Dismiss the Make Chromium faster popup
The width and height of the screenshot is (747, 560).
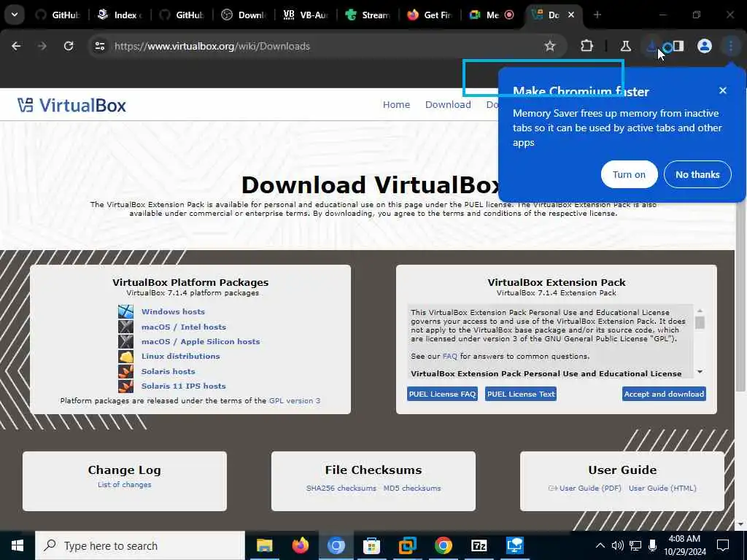723,90
